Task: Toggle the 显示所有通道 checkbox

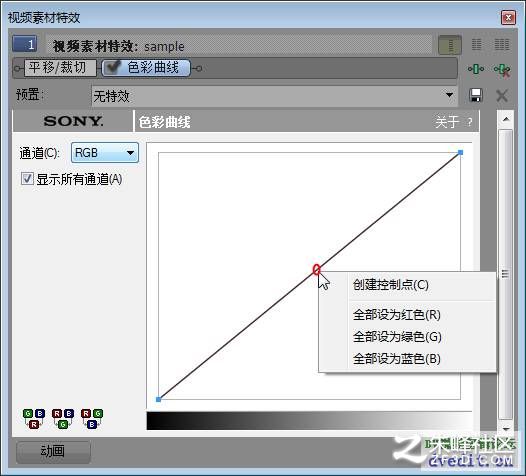Action: (x=27, y=178)
